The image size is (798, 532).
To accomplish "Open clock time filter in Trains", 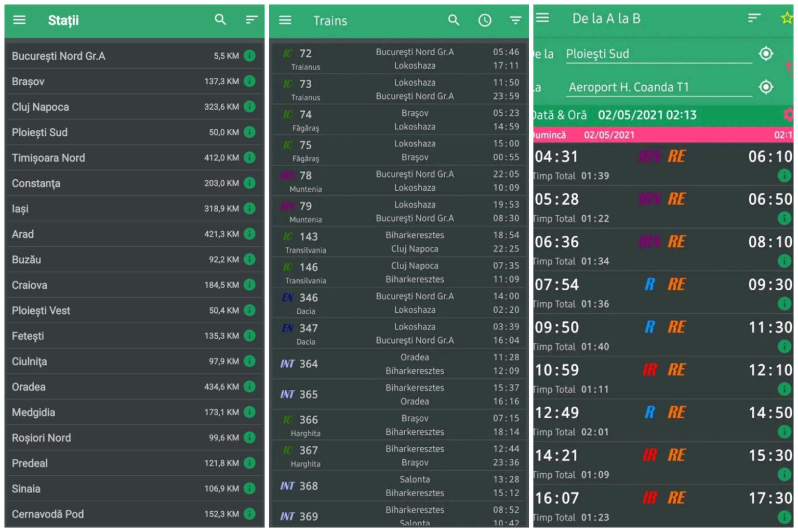I will click(484, 20).
